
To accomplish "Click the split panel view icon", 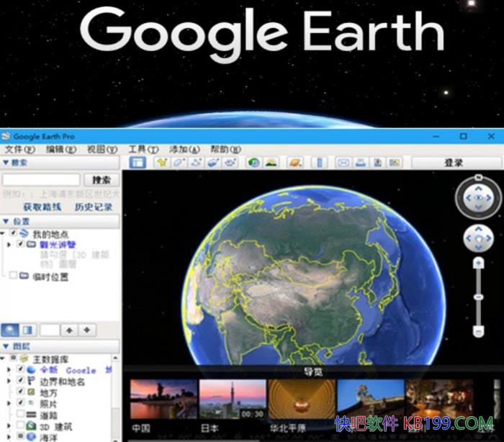I will pyautogui.click(x=27, y=330).
